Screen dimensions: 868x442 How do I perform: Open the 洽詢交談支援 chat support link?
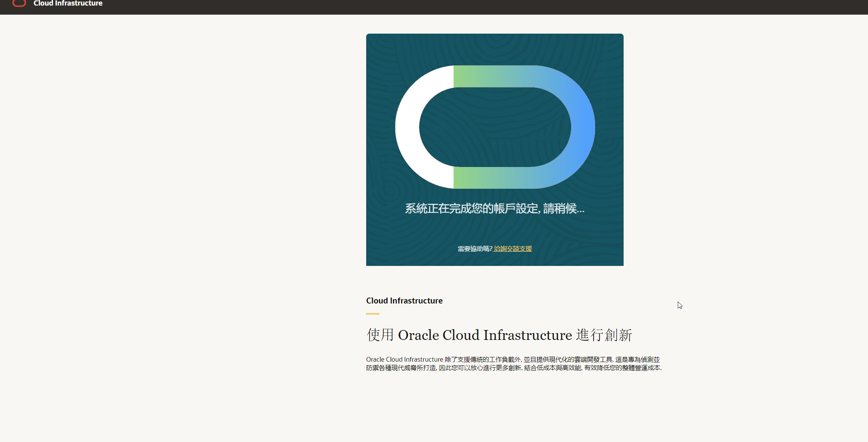pyautogui.click(x=513, y=249)
